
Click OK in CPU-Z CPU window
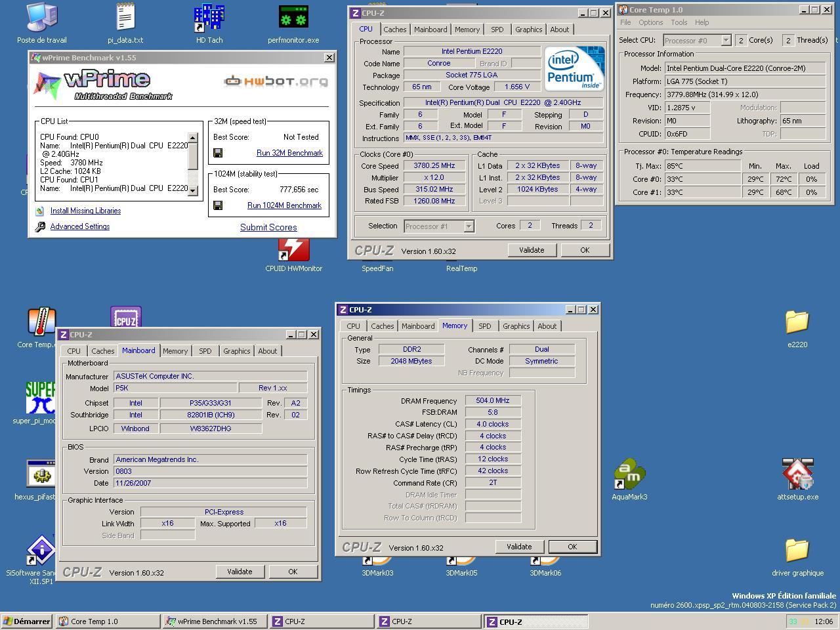pyautogui.click(x=585, y=250)
